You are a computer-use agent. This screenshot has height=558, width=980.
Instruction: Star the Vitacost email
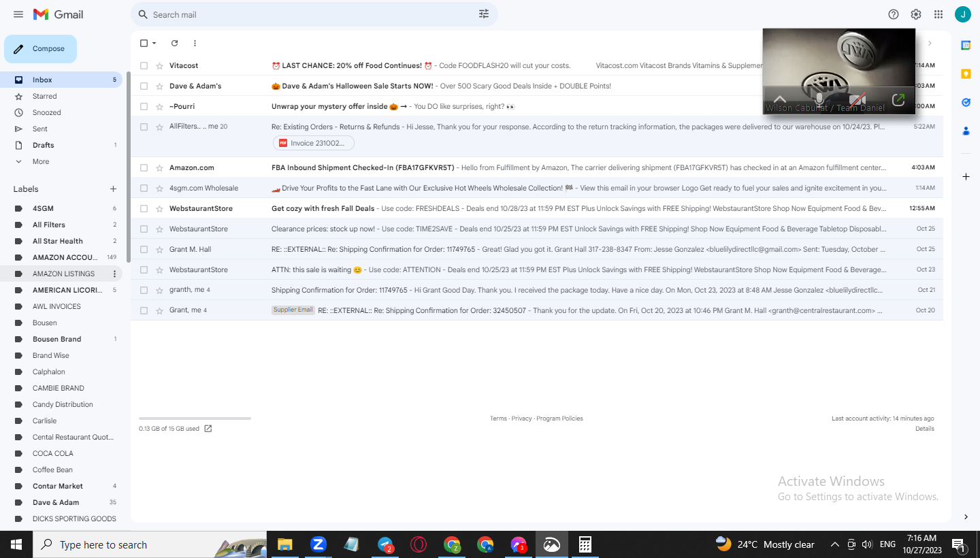[x=160, y=65]
